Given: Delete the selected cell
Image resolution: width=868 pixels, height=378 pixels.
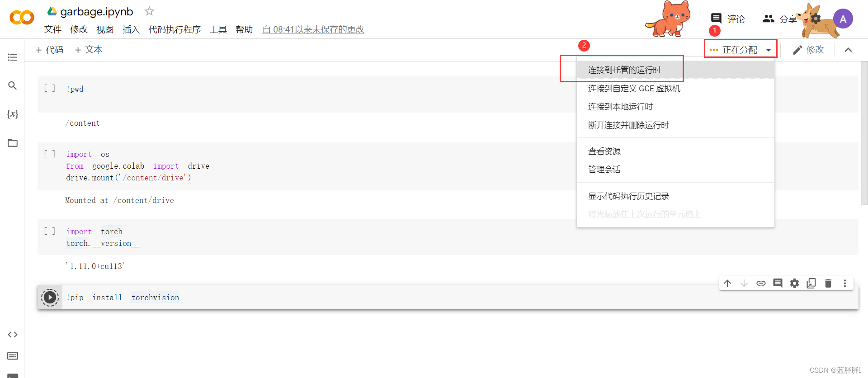Looking at the screenshot, I should point(828,283).
